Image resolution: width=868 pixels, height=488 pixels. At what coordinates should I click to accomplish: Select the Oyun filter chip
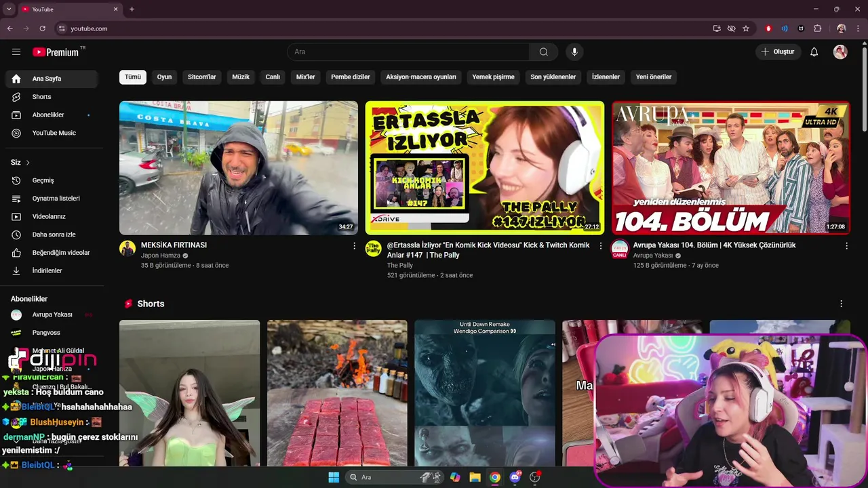164,77
